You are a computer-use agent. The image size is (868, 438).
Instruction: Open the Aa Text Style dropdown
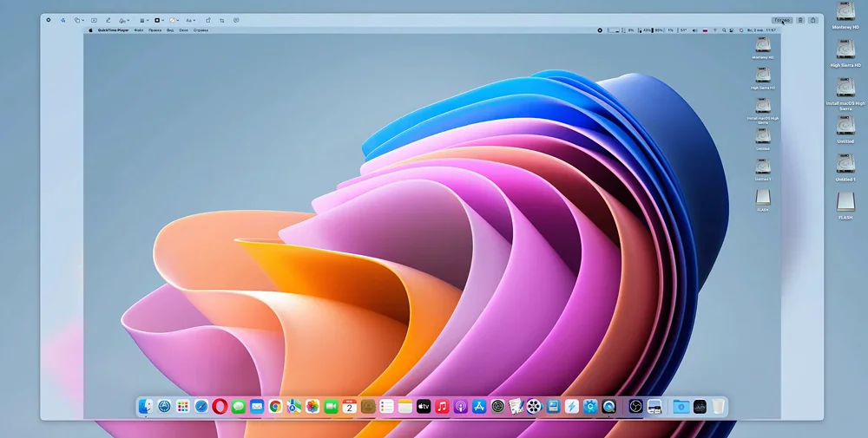click(190, 21)
